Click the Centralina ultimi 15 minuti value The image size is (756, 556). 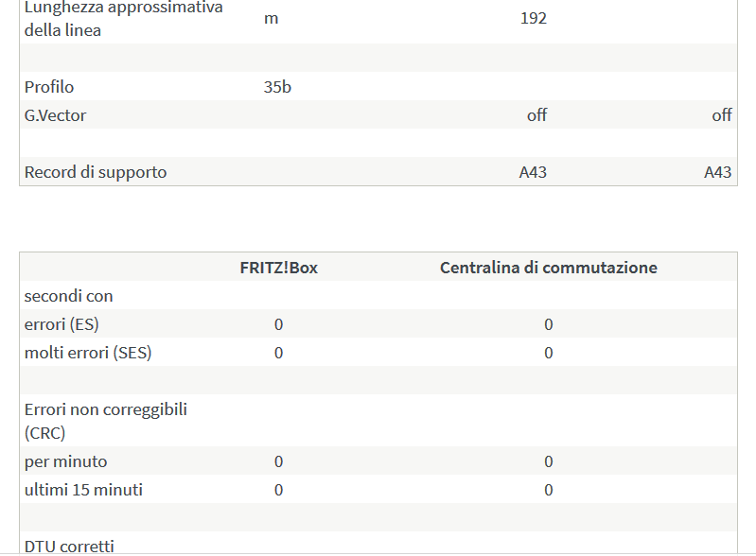click(x=549, y=490)
